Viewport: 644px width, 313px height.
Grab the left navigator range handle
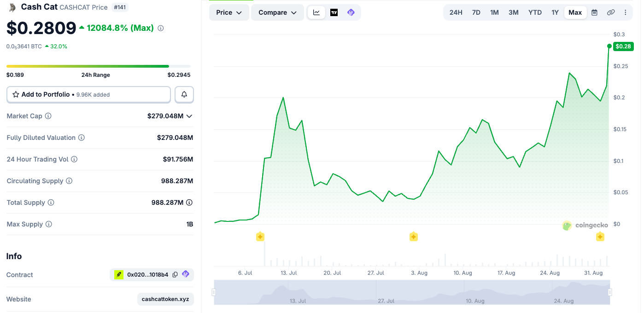tap(213, 292)
